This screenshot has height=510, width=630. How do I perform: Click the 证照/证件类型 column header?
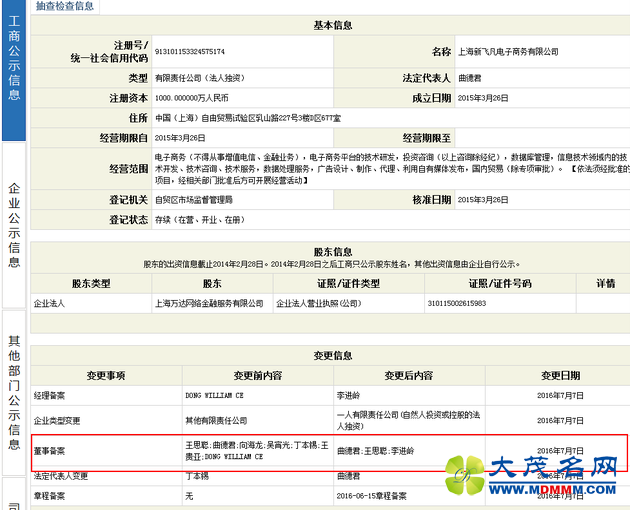(x=348, y=284)
